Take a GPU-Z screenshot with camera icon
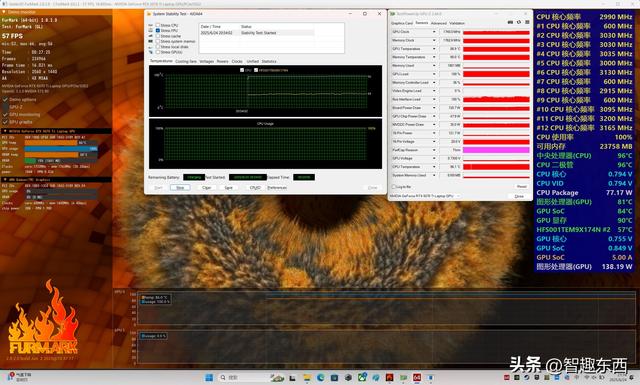This screenshot has width=640, height=385. [x=510, y=22]
